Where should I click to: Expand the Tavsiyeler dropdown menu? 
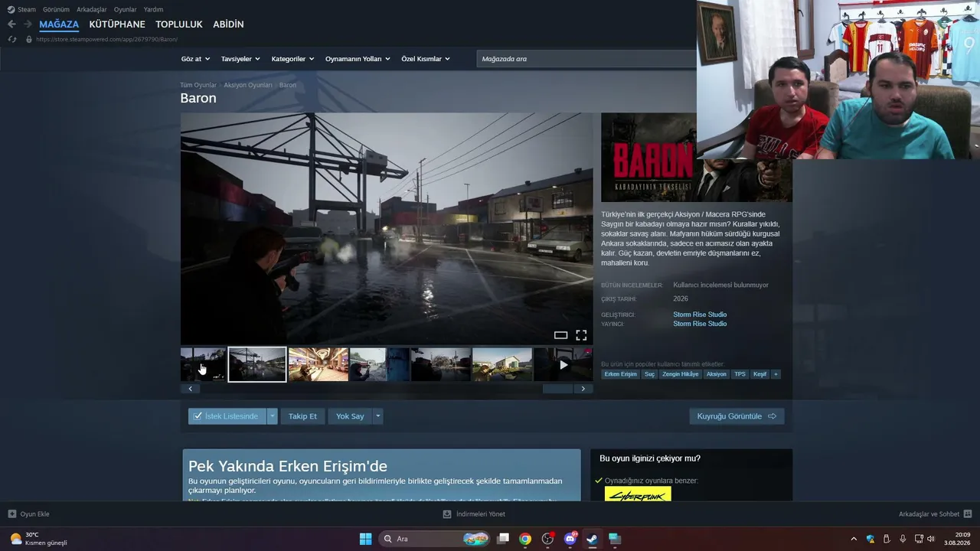pyautogui.click(x=240, y=59)
